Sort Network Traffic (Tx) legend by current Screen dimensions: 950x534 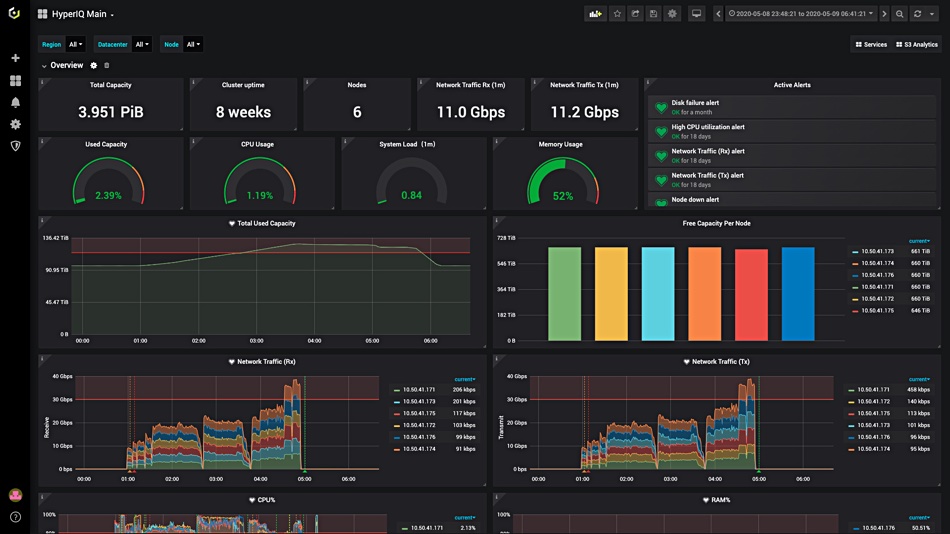(919, 379)
